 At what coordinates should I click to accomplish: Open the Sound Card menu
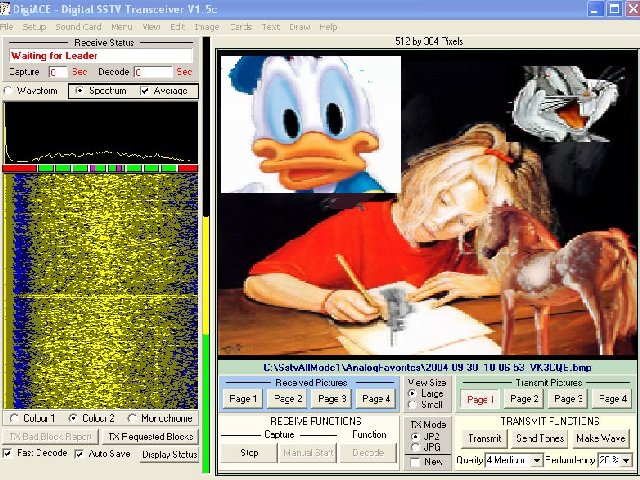(x=78, y=27)
